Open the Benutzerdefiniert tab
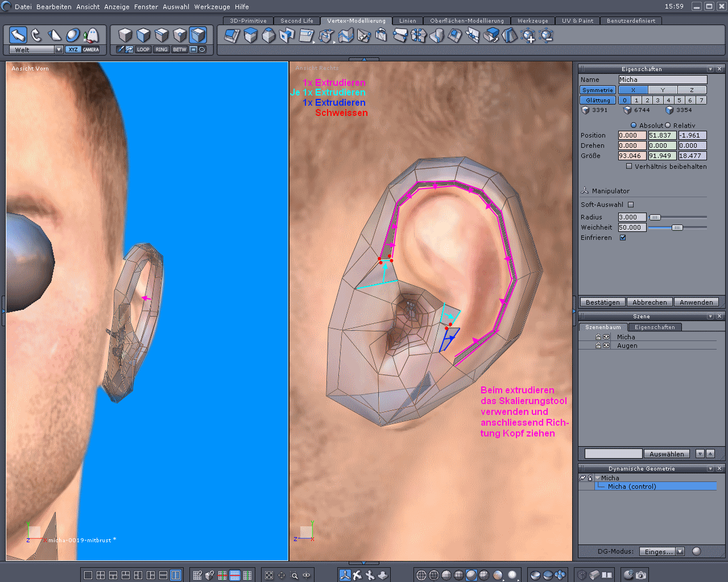 click(x=631, y=20)
